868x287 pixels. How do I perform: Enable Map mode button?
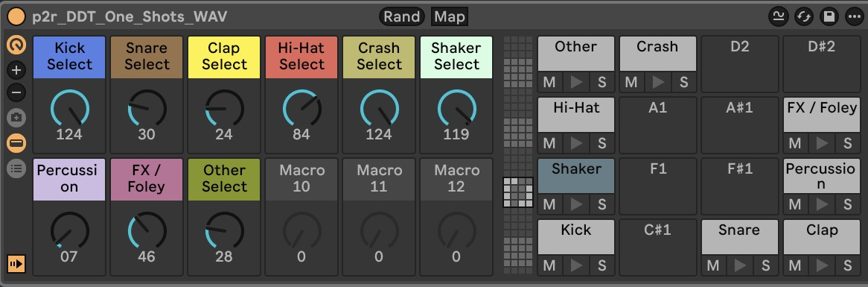[x=450, y=16]
